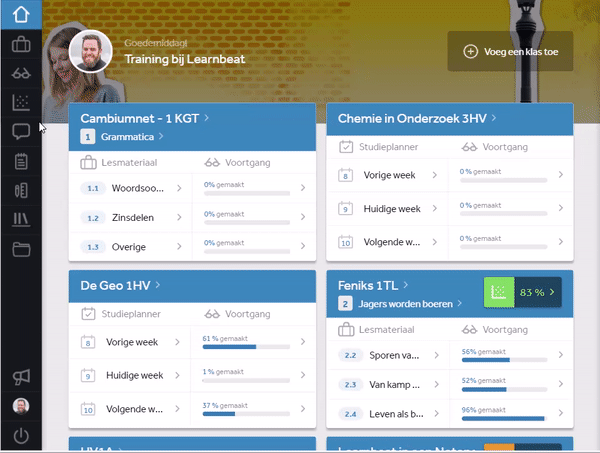Click the power logout icon
600x453 pixels.
click(21, 436)
